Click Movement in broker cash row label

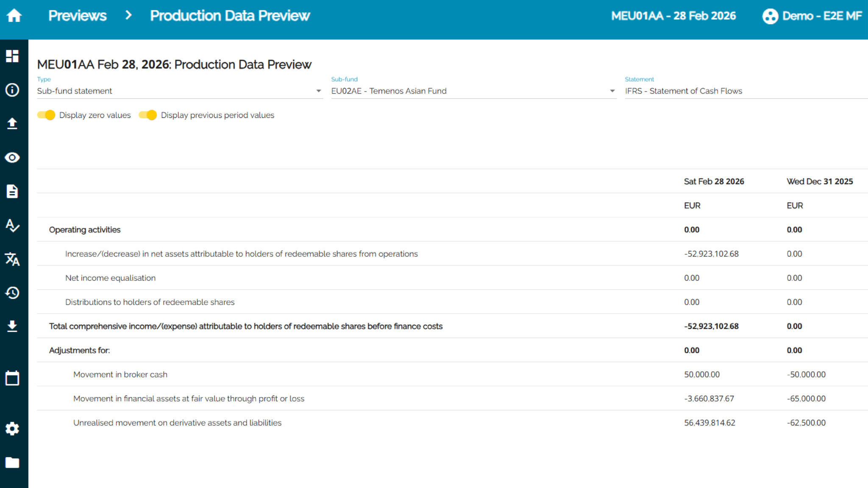pos(120,374)
